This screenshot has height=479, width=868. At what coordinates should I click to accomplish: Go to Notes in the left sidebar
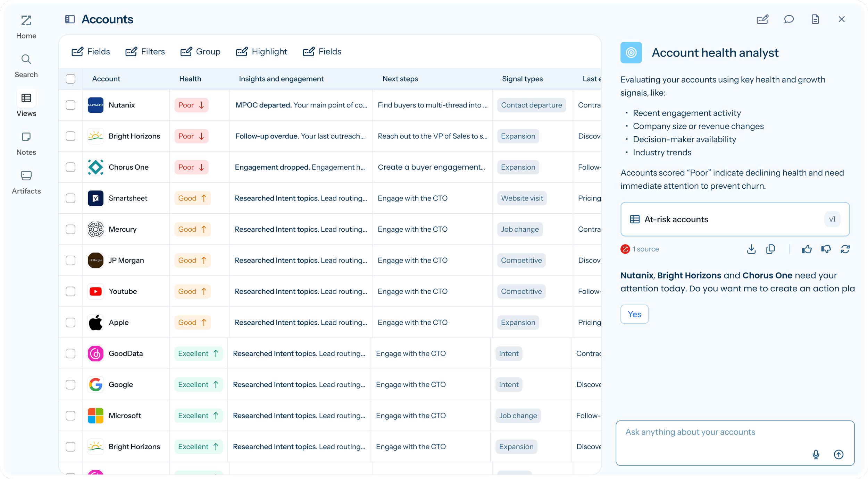pos(26,144)
